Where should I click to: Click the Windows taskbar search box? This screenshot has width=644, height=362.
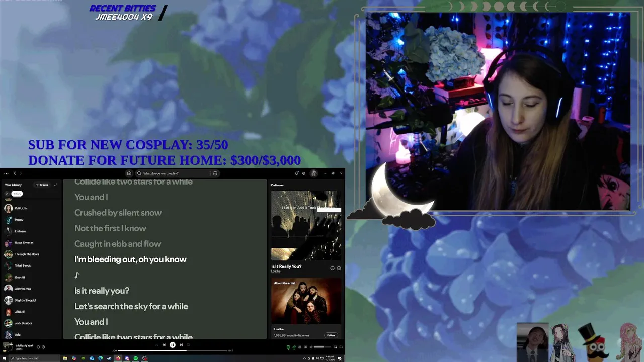[x=34, y=358]
